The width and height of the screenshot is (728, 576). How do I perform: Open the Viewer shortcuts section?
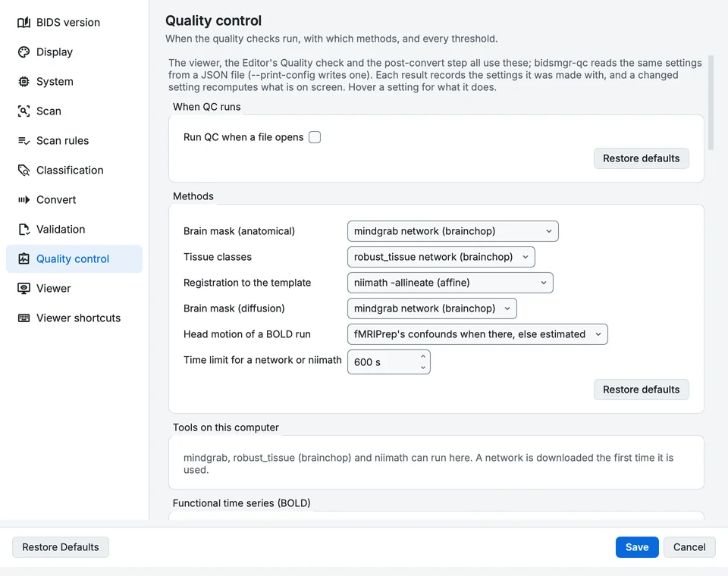[x=74, y=318]
